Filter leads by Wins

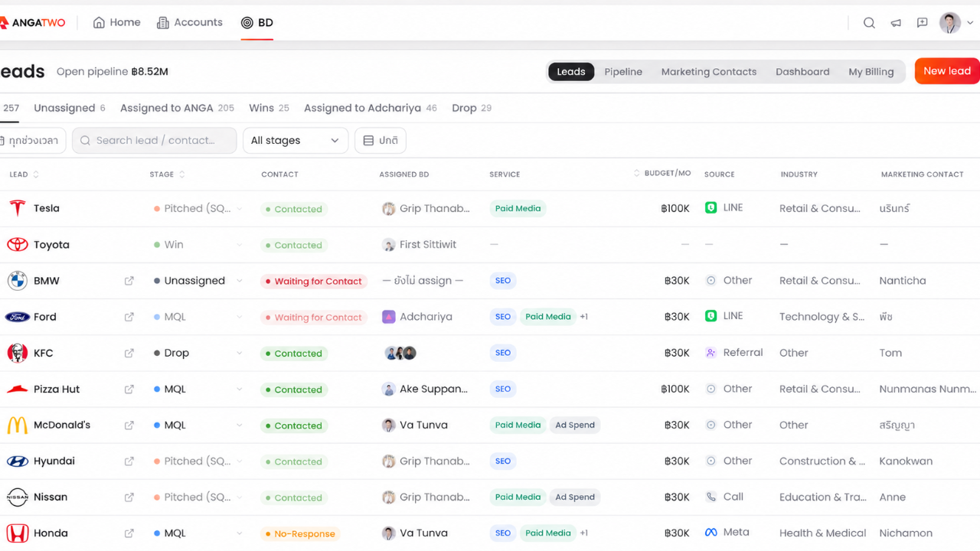[269, 108]
